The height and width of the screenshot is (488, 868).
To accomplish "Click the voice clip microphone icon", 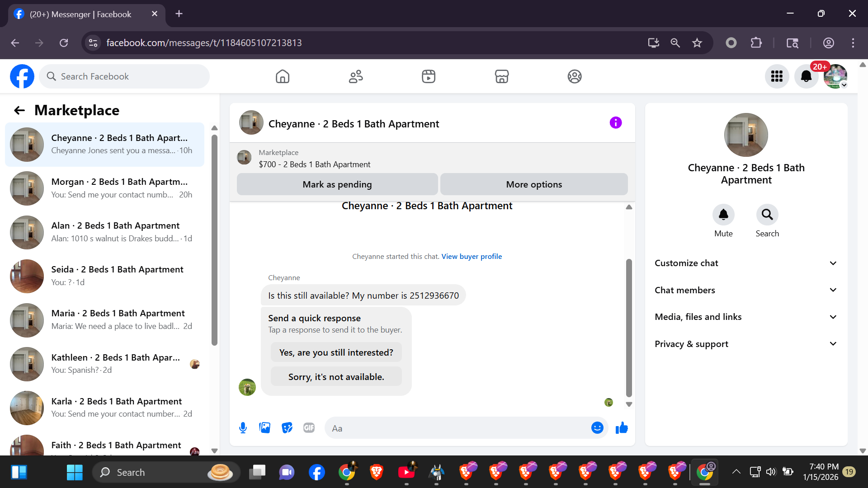I will click(x=243, y=428).
